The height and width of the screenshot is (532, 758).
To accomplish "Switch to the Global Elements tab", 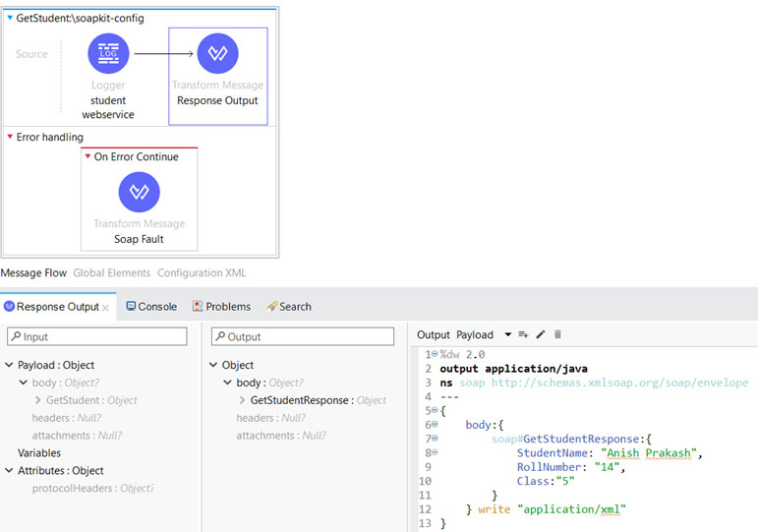I will coord(112,272).
